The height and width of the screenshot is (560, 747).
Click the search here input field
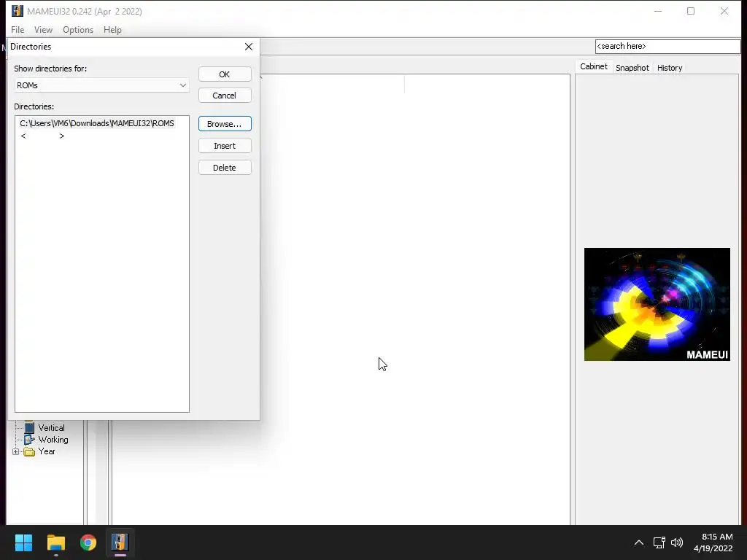click(x=667, y=46)
